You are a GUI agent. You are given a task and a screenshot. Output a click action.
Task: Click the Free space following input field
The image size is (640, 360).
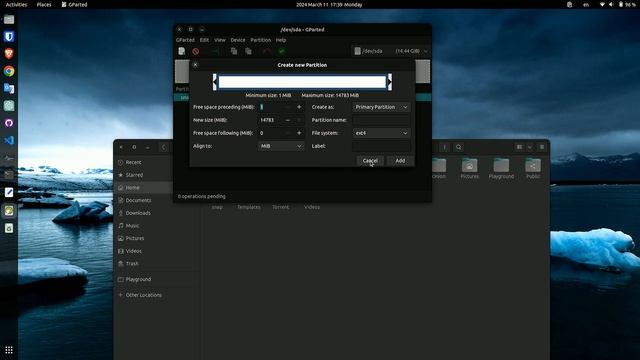(x=271, y=133)
